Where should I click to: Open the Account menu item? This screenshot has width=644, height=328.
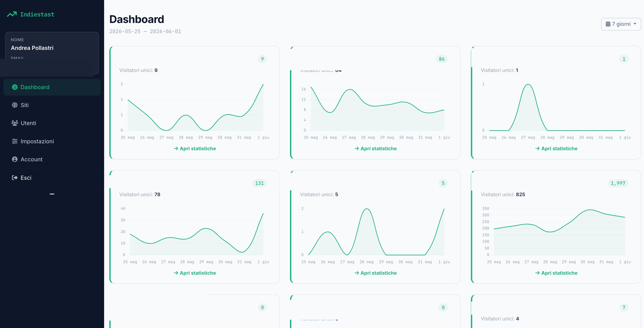[52, 159]
